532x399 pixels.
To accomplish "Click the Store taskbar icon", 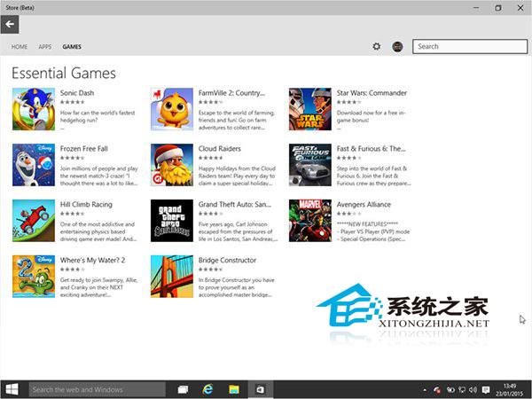I will click(x=260, y=389).
